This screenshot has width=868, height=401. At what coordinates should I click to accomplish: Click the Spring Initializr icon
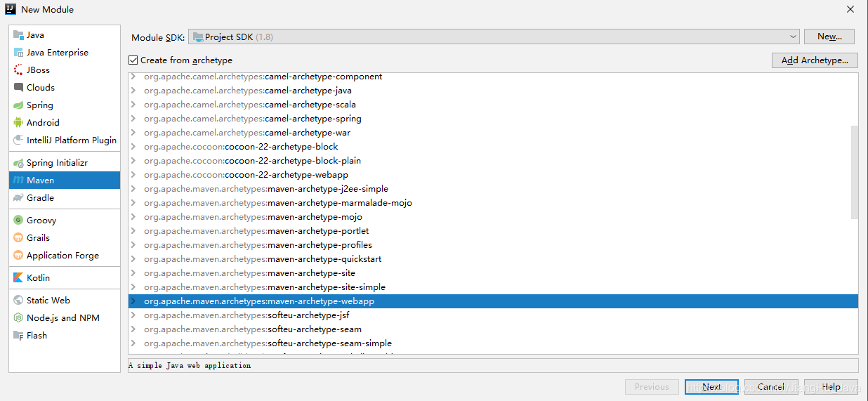[18, 163]
